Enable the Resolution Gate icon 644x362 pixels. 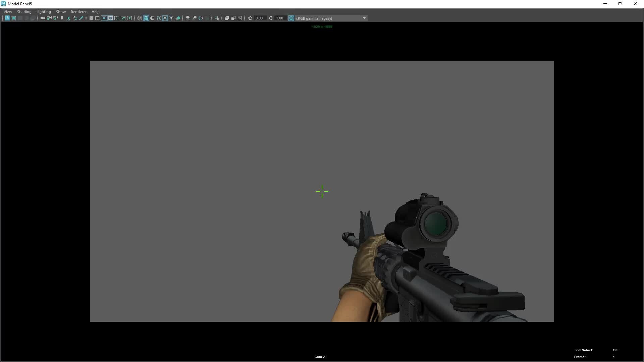pyautogui.click(x=104, y=18)
